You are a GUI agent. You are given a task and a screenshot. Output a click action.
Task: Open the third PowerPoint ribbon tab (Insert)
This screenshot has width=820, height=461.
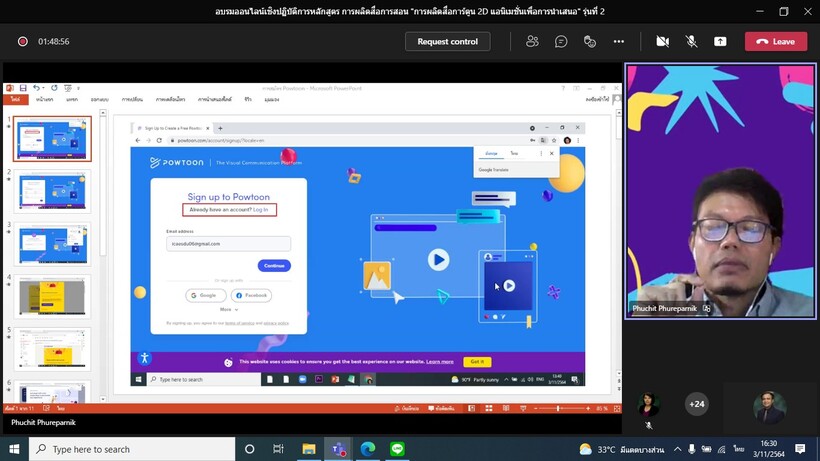[x=72, y=99]
